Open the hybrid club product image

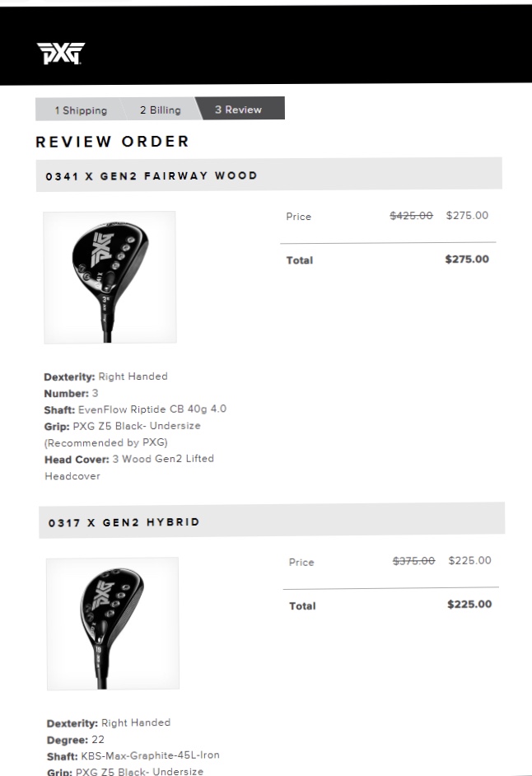[x=112, y=623]
